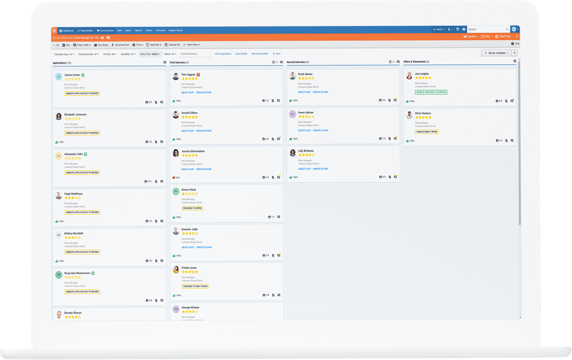Click the Download Files toolbar button

pyautogui.click(x=120, y=45)
